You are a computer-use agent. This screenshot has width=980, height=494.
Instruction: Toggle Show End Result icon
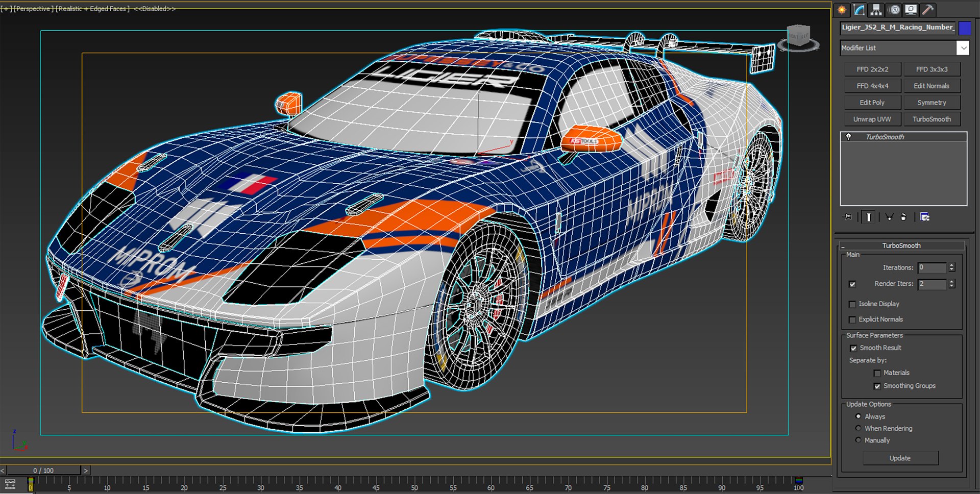(x=868, y=217)
